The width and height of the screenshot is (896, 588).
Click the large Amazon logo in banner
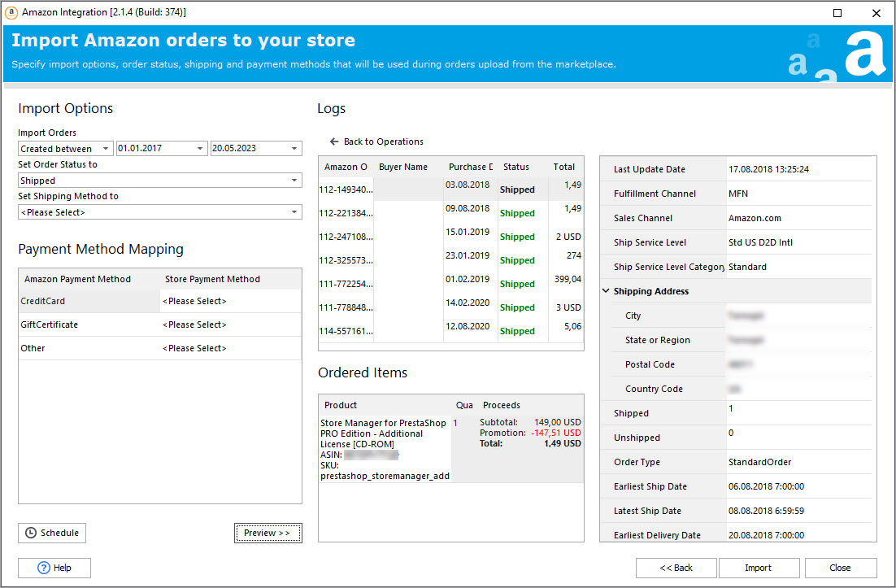click(x=864, y=54)
